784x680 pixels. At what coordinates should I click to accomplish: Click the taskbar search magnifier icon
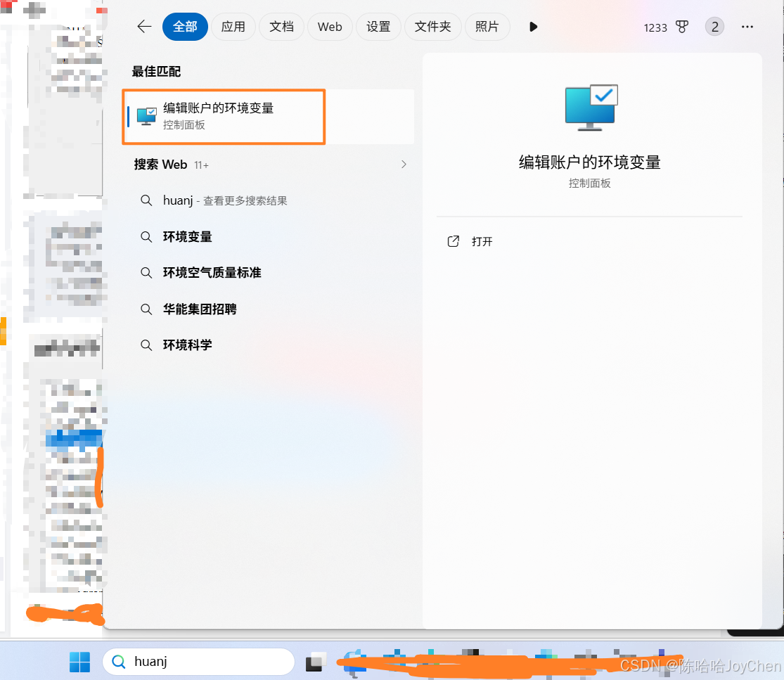click(x=119, y=662)
